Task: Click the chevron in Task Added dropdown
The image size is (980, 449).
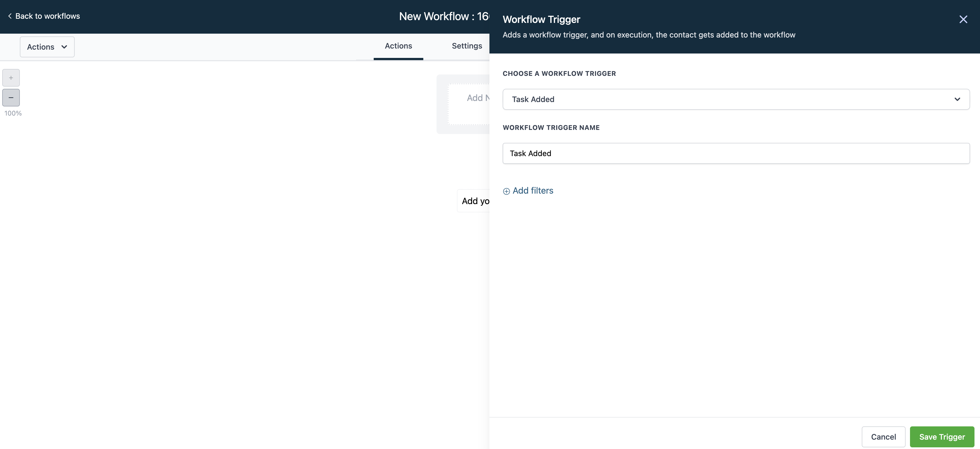Action: pyautogui.click(x=957, y=99)
